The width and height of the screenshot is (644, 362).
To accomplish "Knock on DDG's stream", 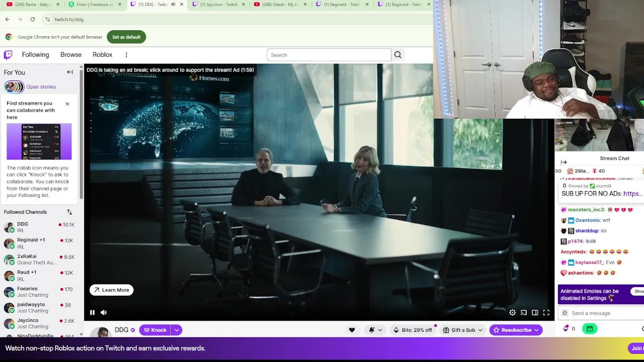I will click(x=155, y=330).
